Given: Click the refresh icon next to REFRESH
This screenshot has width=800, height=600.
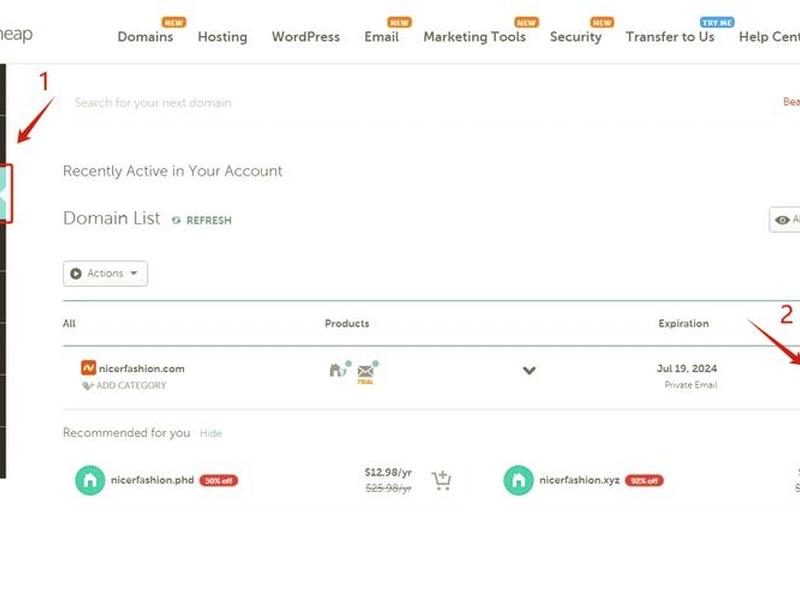Looking at the screenshot, I should pyautogui.click(x=176, y=220).
